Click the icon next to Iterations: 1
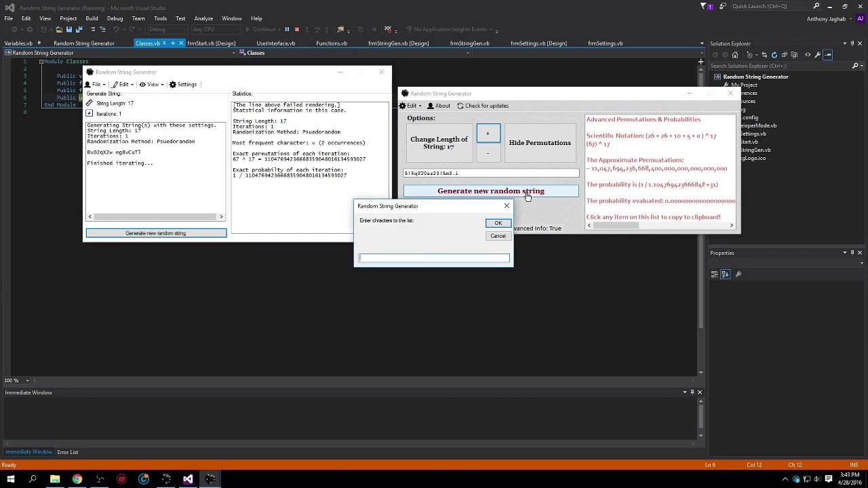This screenshot has width=868, height=488. coord(90,114)
